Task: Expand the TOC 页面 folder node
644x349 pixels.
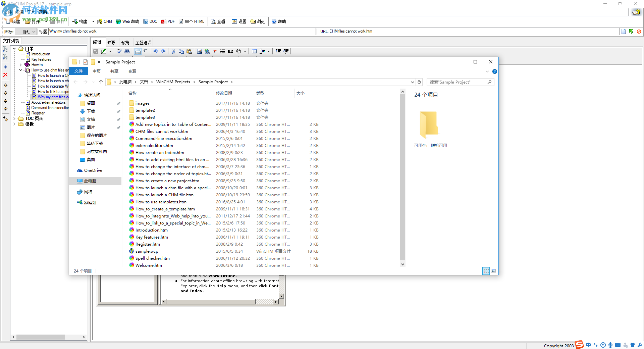Action: coord(14,118)
